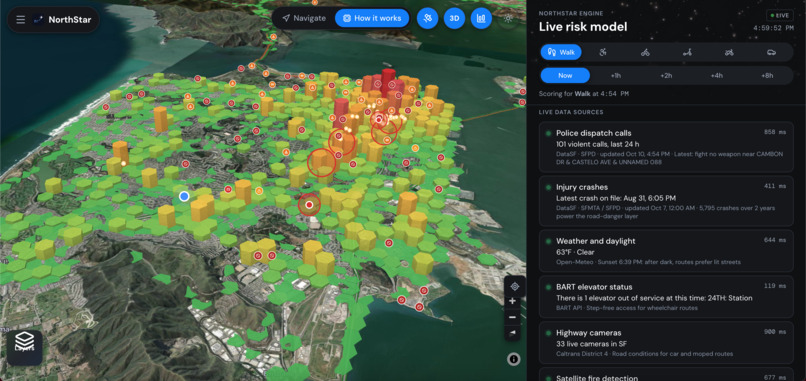This screenshot has height=381, width=806.
Task: Select the How it works tab
Action: [372, 18]
